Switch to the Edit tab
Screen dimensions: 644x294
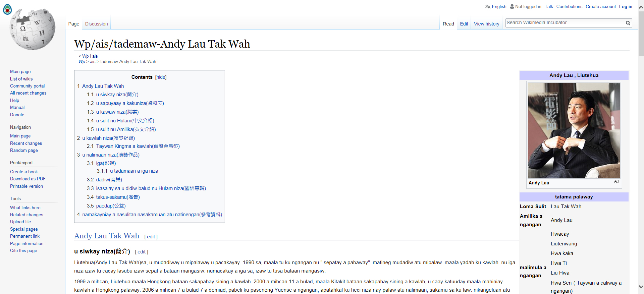464,24
